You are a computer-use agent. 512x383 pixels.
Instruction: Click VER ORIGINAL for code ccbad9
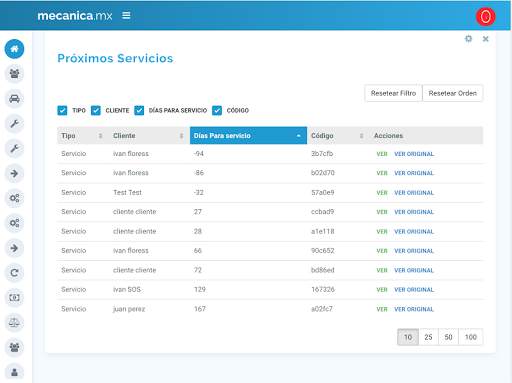(x=414, y=212)
